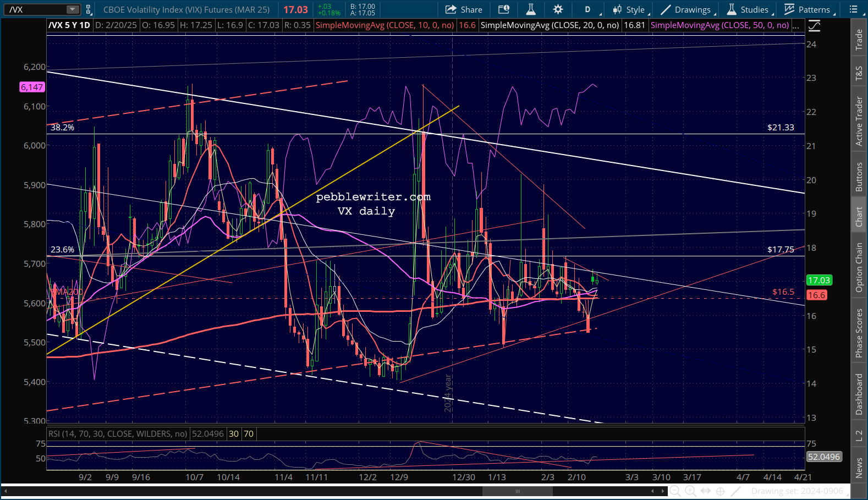Click the SMA 20 value 16.81 in header

tap(634, 25)
